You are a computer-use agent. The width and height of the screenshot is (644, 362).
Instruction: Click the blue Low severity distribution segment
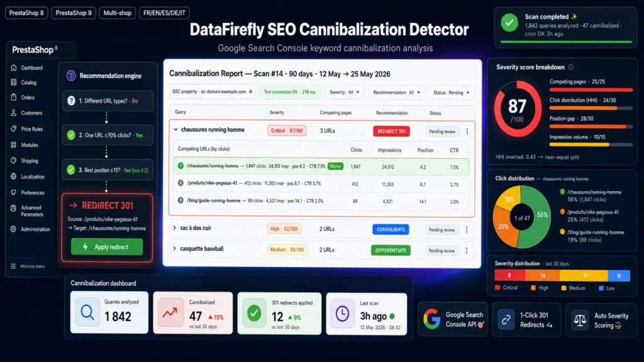(619, 276)
